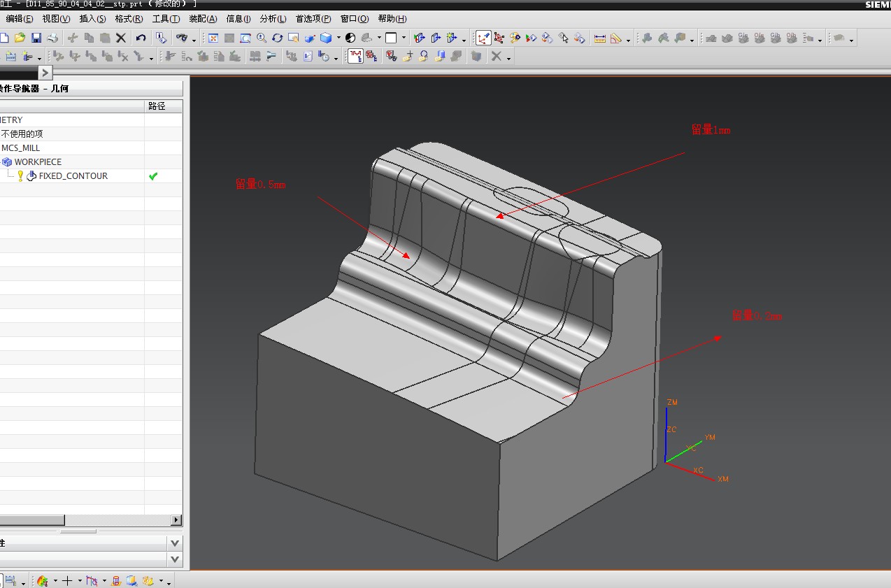Undo the last action with the arrow icon

pos(141,38)
